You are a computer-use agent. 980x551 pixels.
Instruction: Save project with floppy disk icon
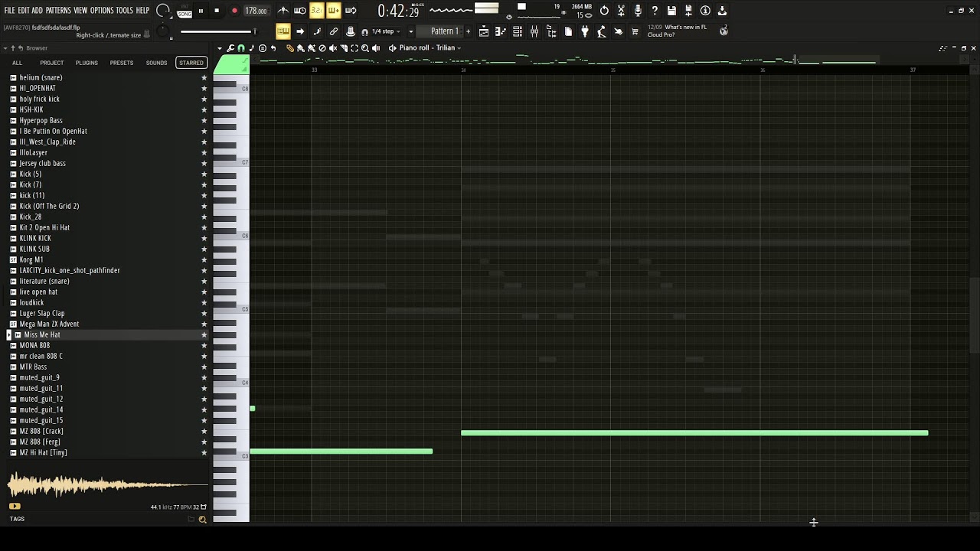671,11
